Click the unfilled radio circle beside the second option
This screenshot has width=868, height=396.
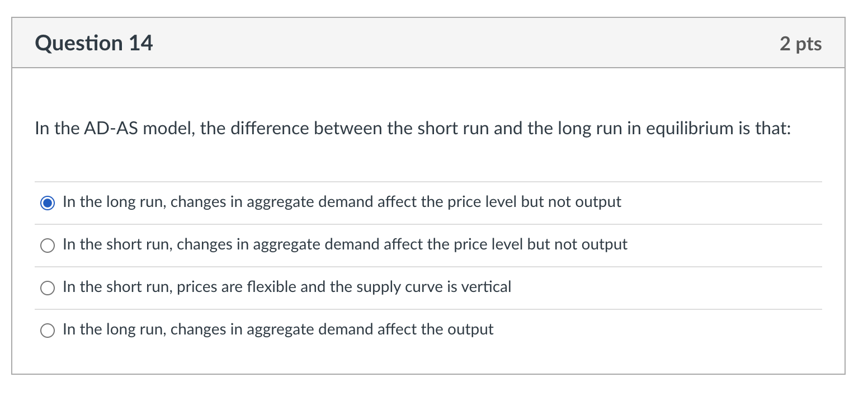(48, 246)
